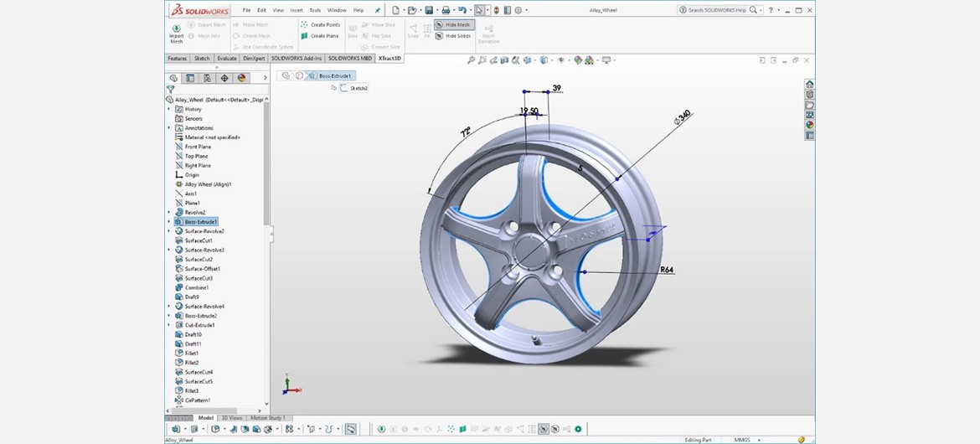Expand the History tree node
Screen dimensions: 980x444
click(169, 109)
